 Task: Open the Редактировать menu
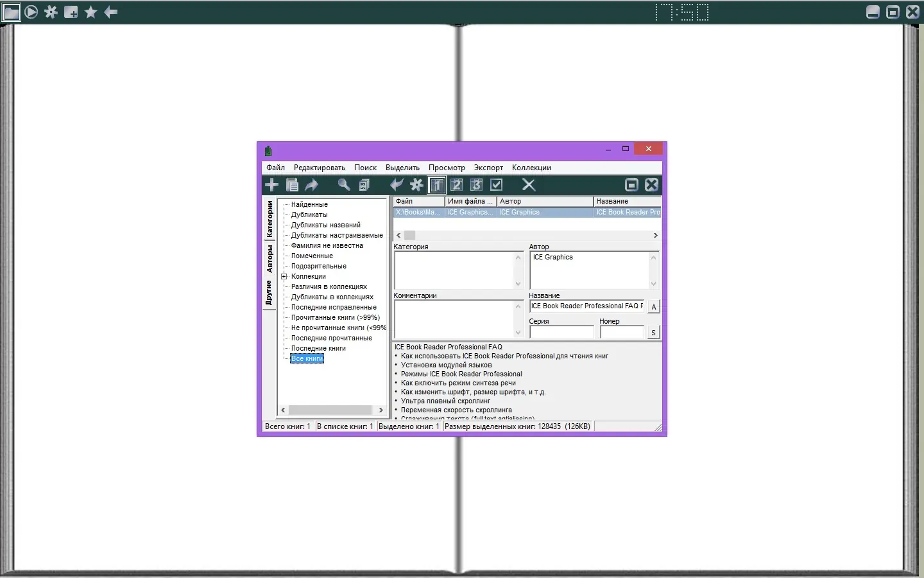point(320,168)
